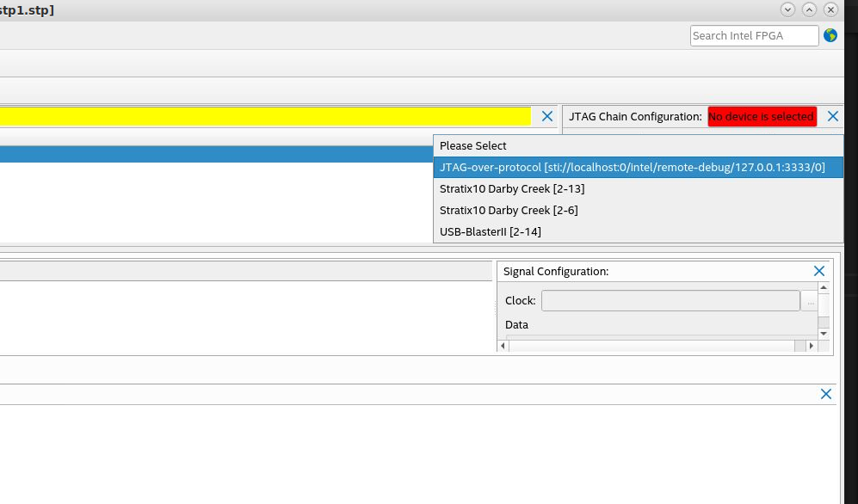Click the red No device is selected status
This screenshot has width=858, height=504.
pos(762,117)
